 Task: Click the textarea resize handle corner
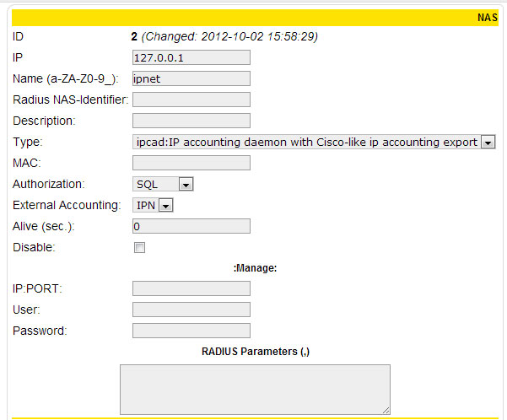386,410
